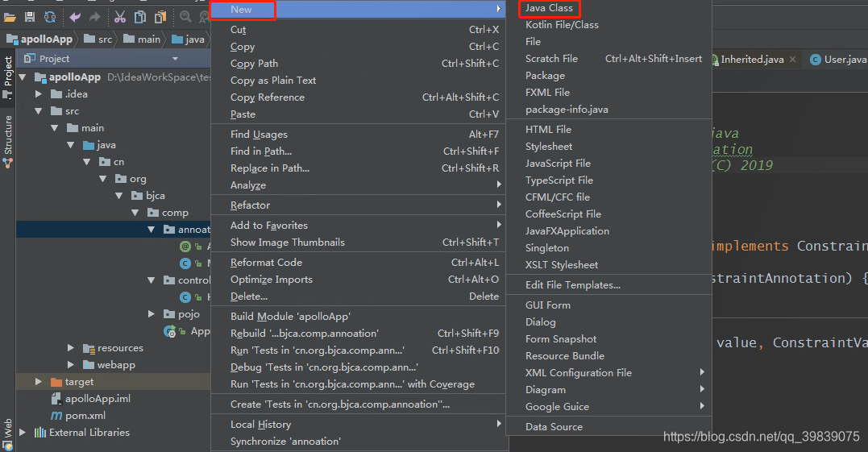Collapse the main folder arrow
Image resolution: width=868 pixels, height=452 pixels.
coord(55,128)
